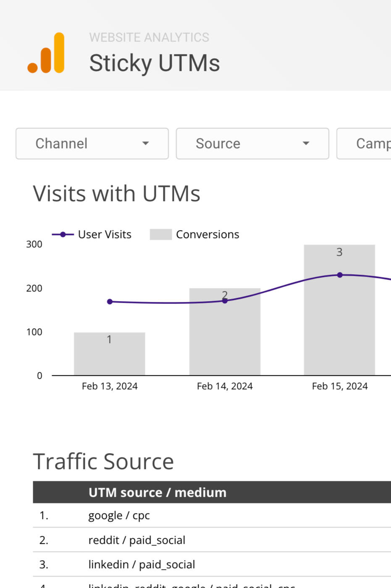391x588 pixels.
Task: Click the Google Analytics logo icon
Action: [x=46, y=53]
